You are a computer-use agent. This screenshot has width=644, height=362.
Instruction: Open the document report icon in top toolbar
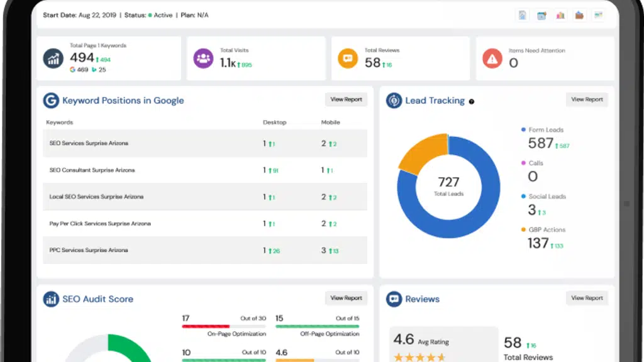[523, 16]
